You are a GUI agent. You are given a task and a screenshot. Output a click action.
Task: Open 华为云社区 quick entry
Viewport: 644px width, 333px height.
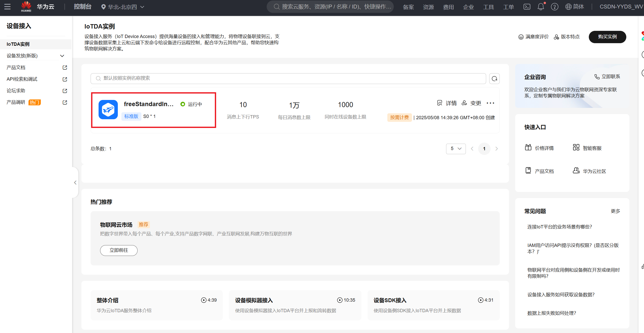[589, 171]
